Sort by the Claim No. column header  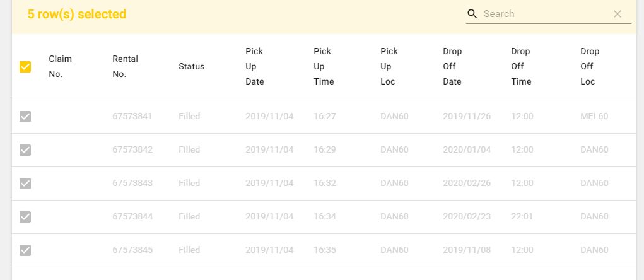61,66
